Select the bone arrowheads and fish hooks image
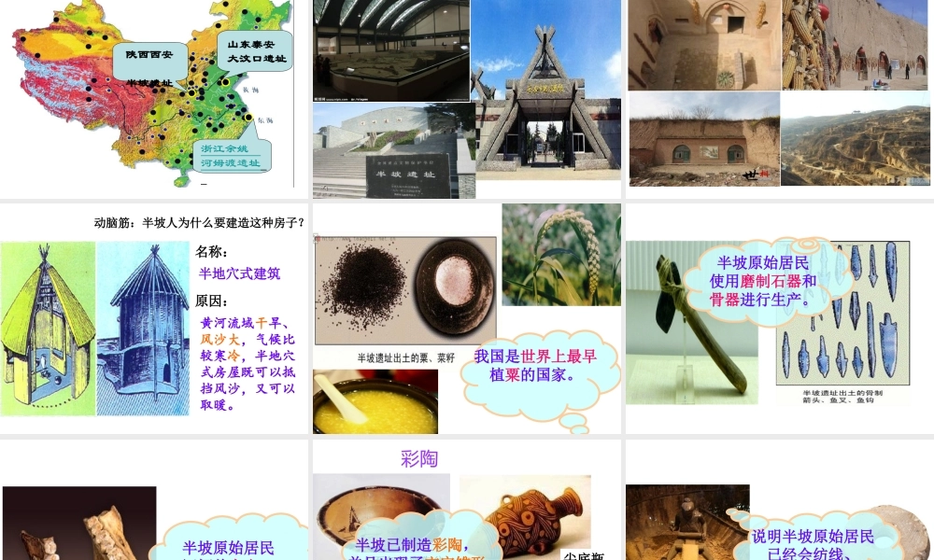This screenshot has width=934, height=560. (842, 313)
